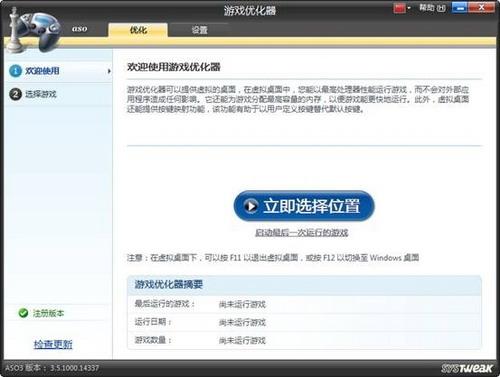Open the language flag dropdown
The width and height of the screenshot is (500, 377).
(402, 8)
